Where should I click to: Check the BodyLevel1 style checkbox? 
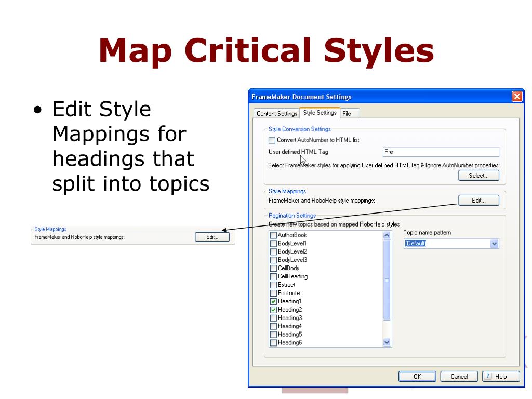(x=273, y=243)
